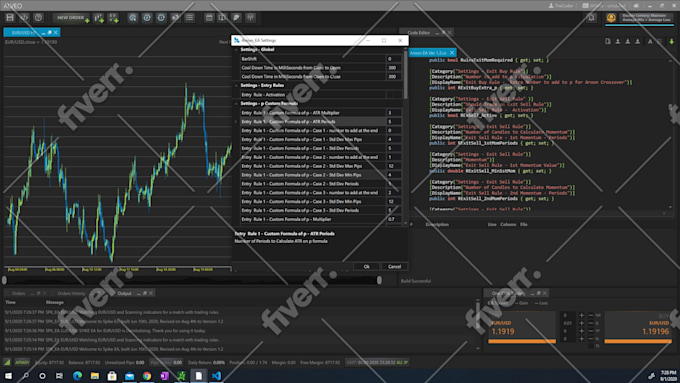
Task: Collapse the Settings - Entry Rules group
Action: (236, 85)
